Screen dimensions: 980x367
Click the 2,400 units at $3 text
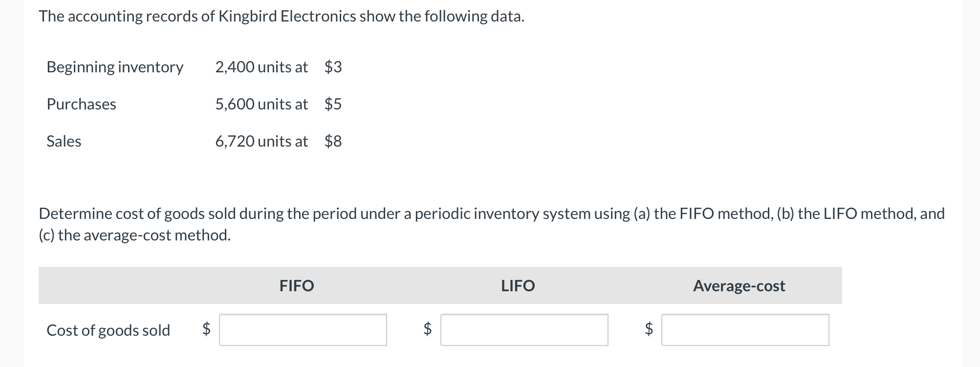(x=278, y=67)
